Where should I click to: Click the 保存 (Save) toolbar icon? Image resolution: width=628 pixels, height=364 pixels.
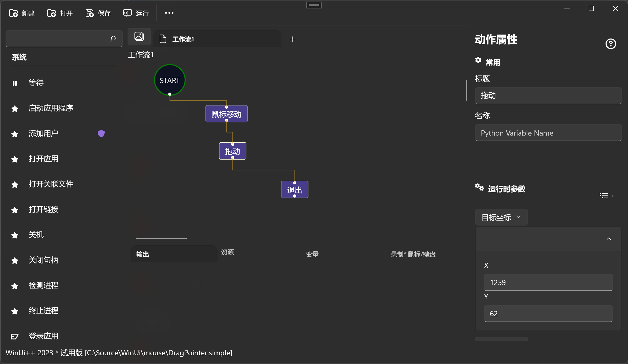[x=89, y=13]
